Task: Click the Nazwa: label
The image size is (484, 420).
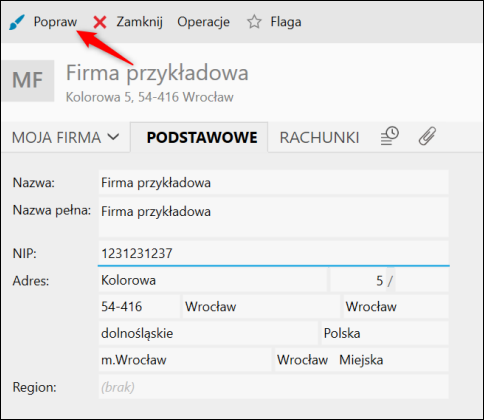Action: (33, 183)
